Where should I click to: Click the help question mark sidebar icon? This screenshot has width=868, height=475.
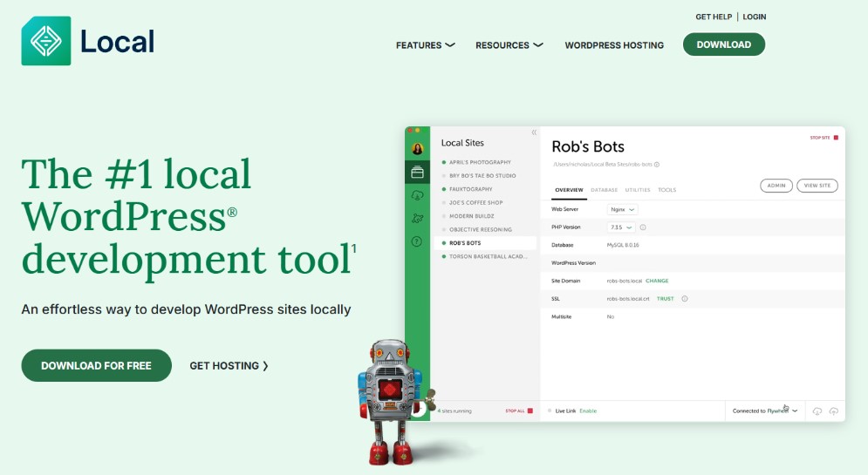417,241
